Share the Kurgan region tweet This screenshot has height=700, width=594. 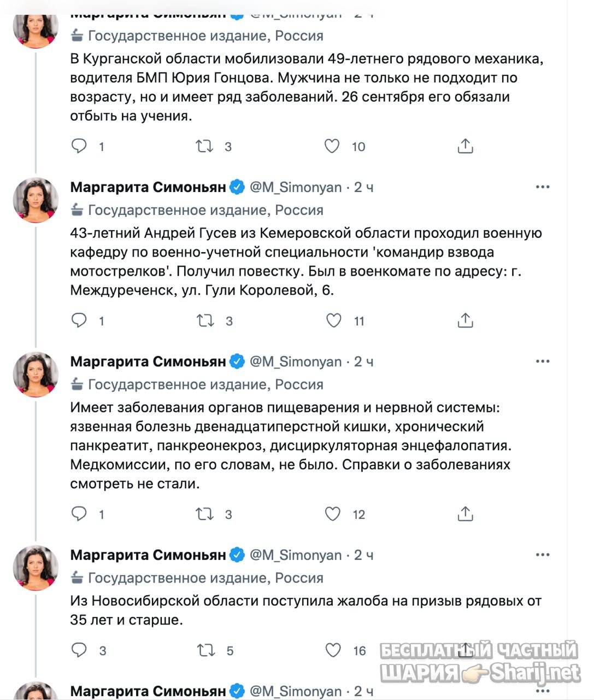465,146
